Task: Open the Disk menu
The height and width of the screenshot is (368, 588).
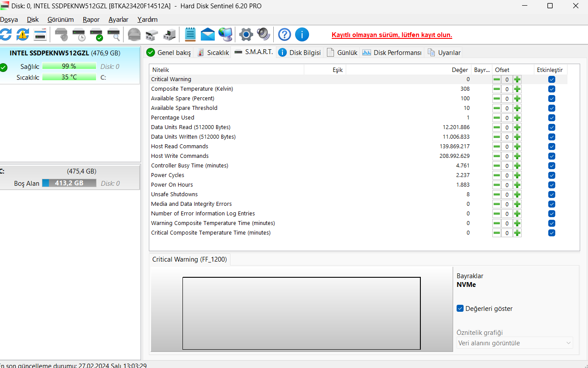Action: click(x=33, y=20)
